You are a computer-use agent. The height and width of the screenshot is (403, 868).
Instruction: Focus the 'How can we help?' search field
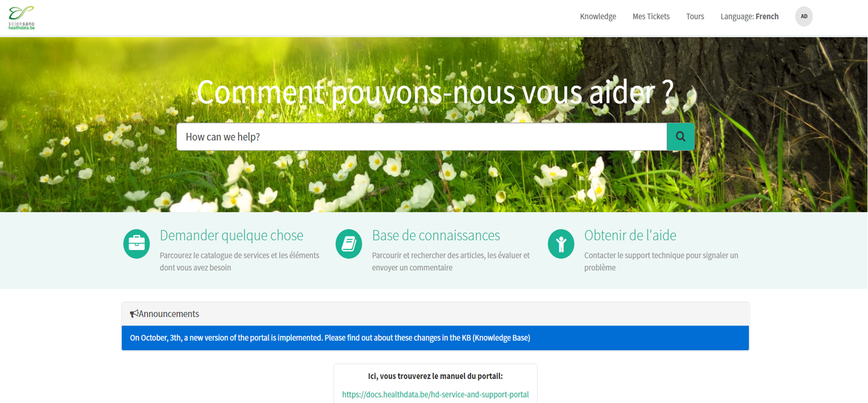pos(421,137)
